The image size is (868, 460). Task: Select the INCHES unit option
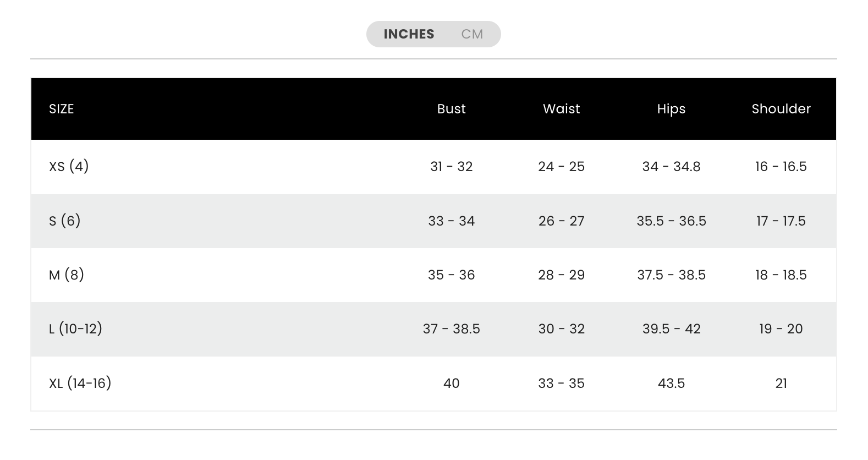click(x=409, y=34)
